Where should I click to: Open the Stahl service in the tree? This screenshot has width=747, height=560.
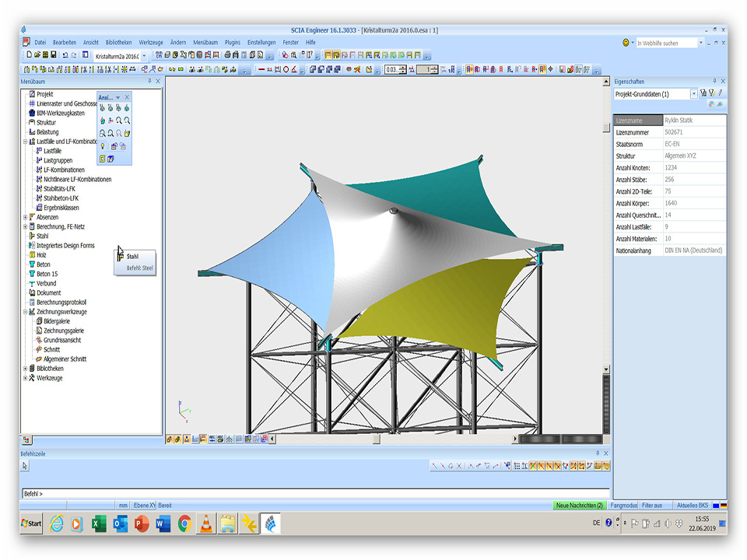point(43,236)
